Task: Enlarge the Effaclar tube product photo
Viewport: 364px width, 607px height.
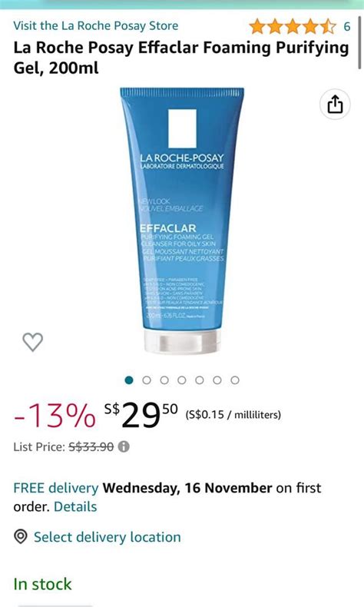Action: tap(182, 221)
